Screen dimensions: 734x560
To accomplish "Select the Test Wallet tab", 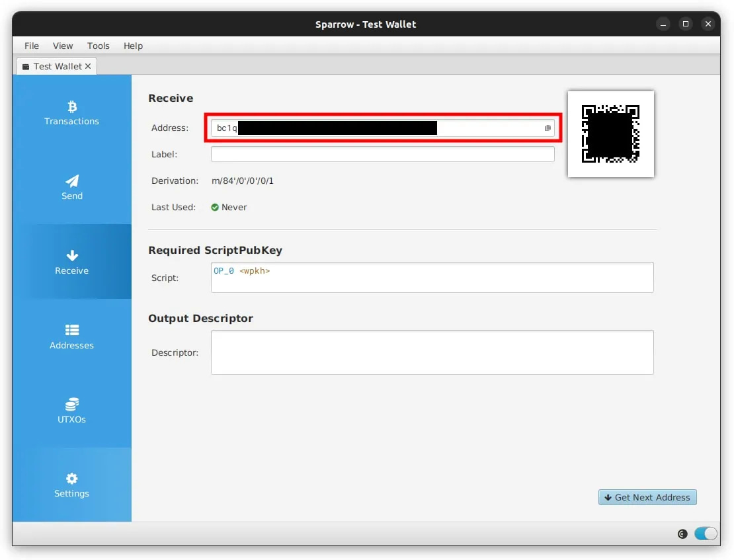I will click(57, 67).
